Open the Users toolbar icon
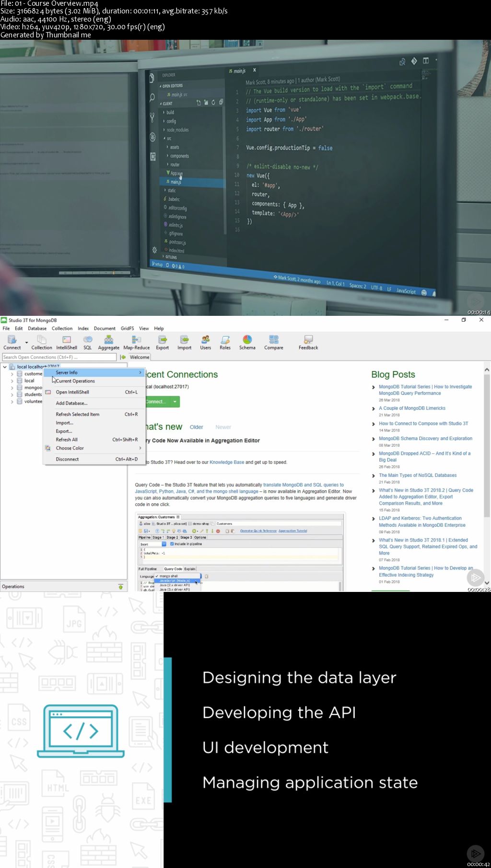 tap(206, 340)
